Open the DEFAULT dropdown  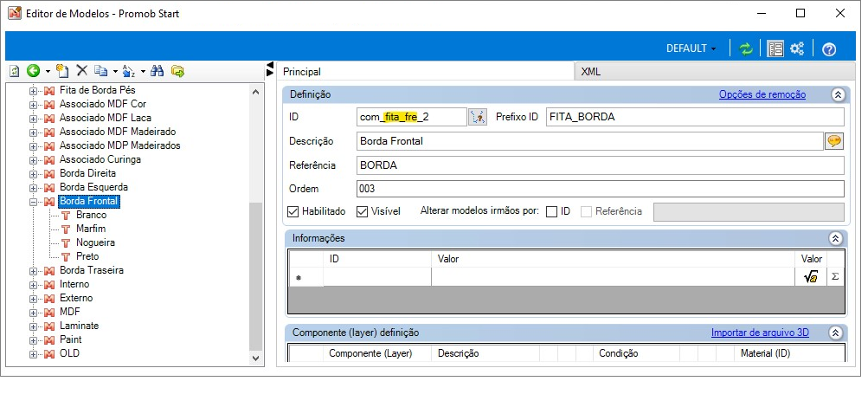(691, 48)
